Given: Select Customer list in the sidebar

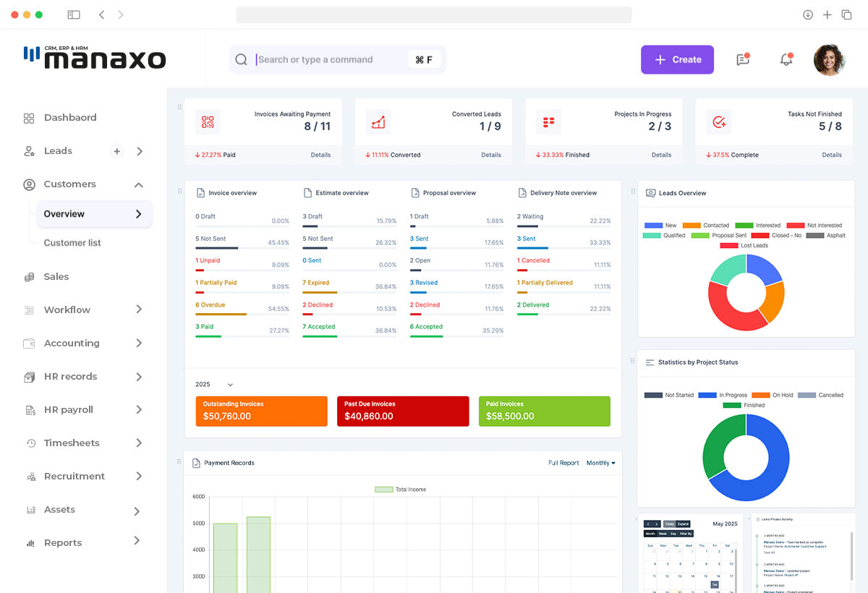Looking at the screenshot, I should (x=72, y=243).
